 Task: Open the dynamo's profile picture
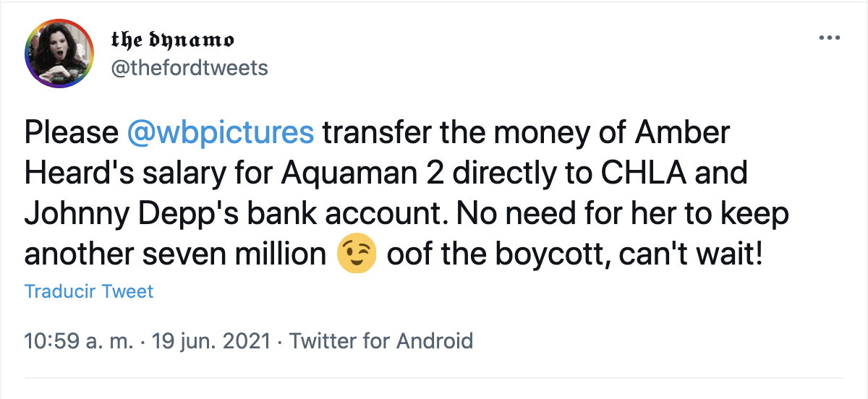[x=59, y=53]
